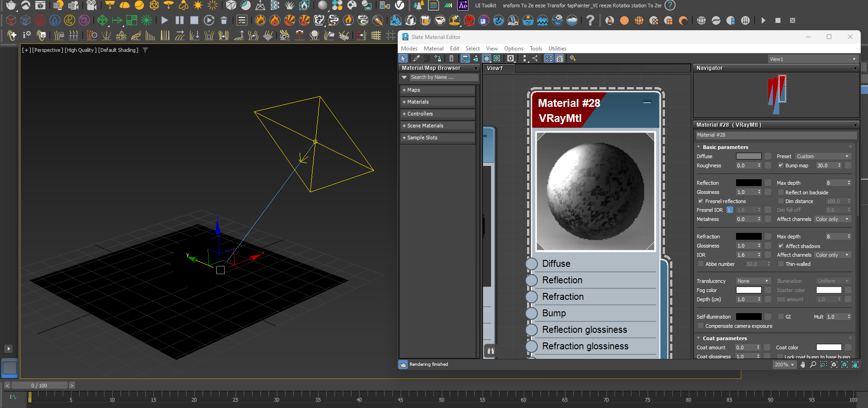The width and height of the screenshot is (868, 408).
Task: Click the blue water droplet circle icon
Action: coord(55,20)
